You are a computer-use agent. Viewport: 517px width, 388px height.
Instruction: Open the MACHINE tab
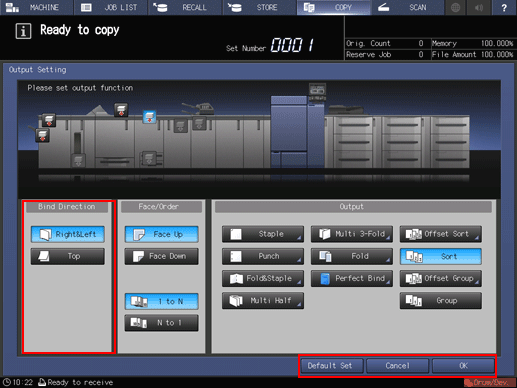point(37,7)
